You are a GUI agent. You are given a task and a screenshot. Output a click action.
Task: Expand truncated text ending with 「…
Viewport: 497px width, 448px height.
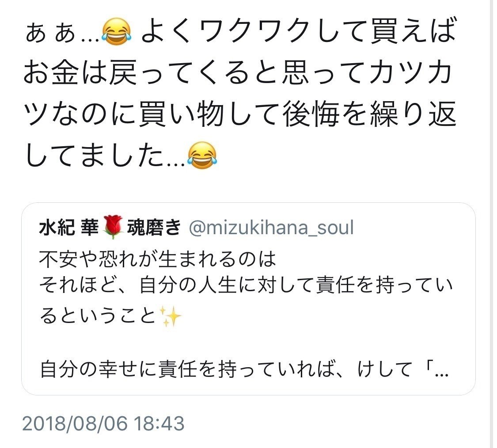pos(436,370)
